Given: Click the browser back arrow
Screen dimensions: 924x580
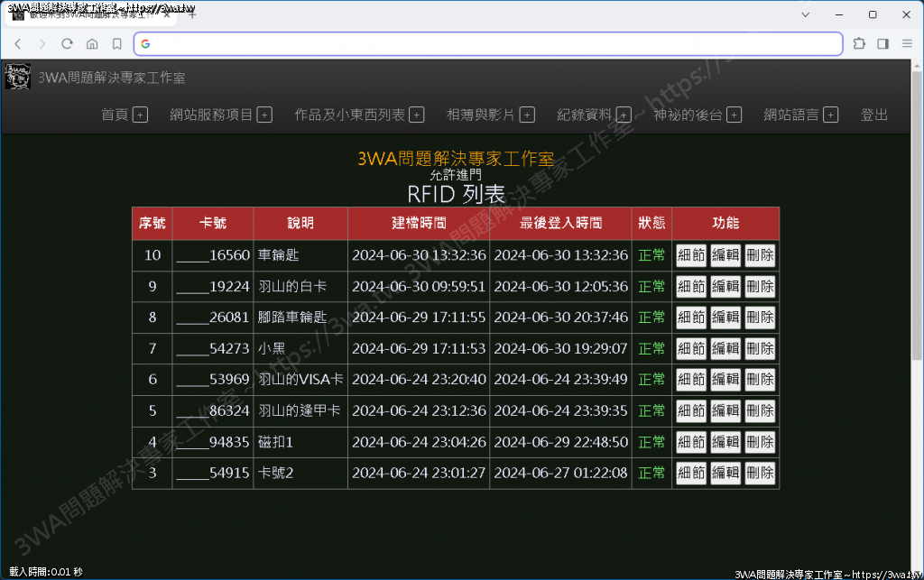Looking at the screenshot, I should tap(17, 43).
